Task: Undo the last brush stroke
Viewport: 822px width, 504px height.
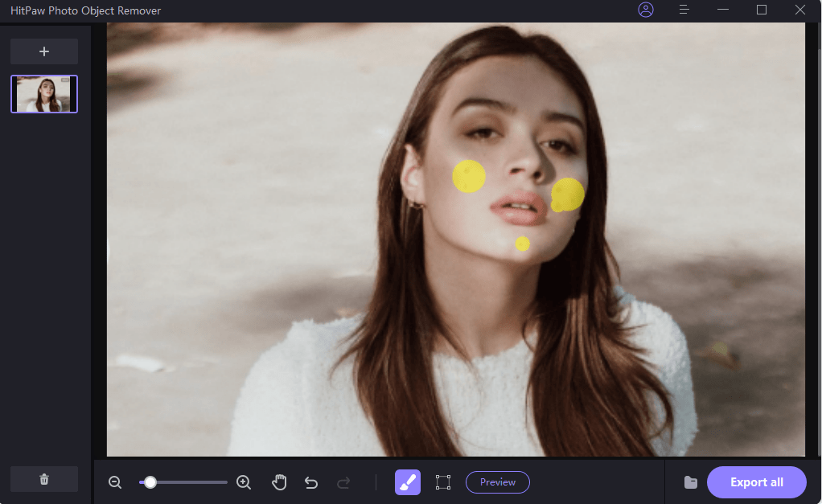Action: click(311, 482)
